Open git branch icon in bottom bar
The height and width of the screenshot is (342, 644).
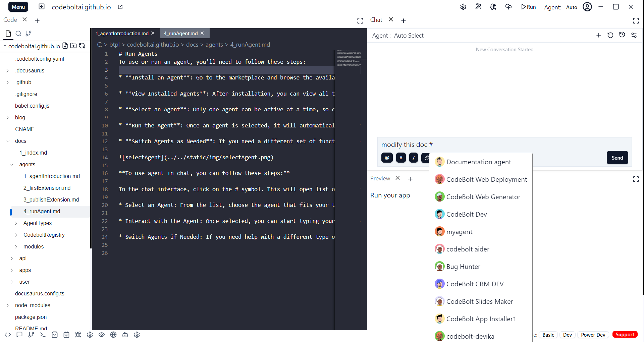[x=31, y=335]
